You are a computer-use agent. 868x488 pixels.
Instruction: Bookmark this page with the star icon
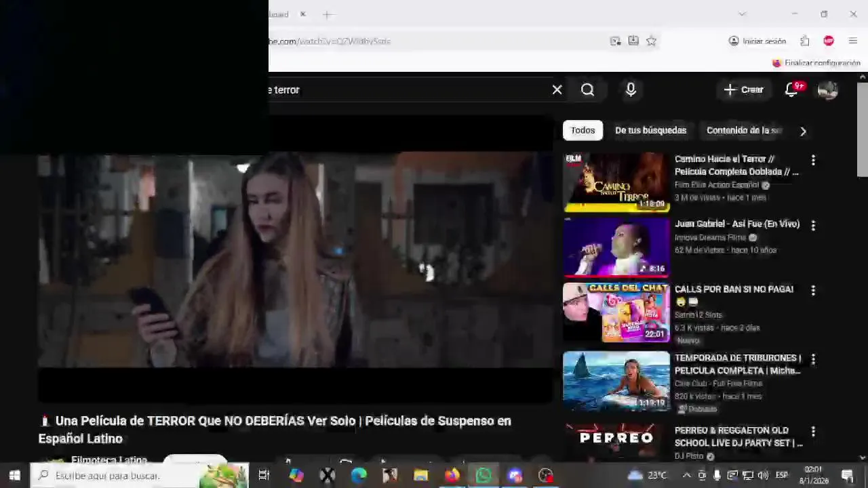tap(651, 41)
